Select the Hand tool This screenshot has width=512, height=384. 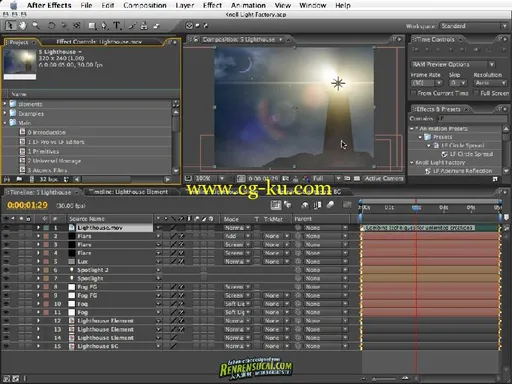[x=22, y=25]
